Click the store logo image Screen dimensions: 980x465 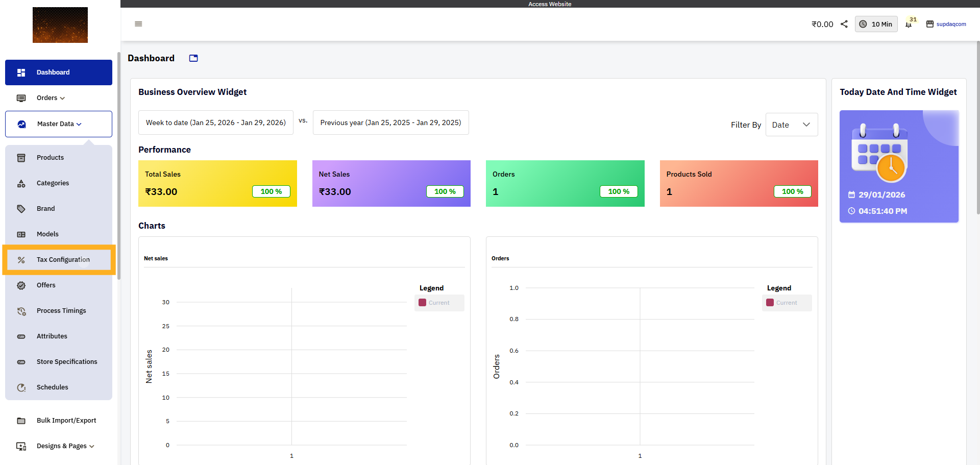click(60, 25)
